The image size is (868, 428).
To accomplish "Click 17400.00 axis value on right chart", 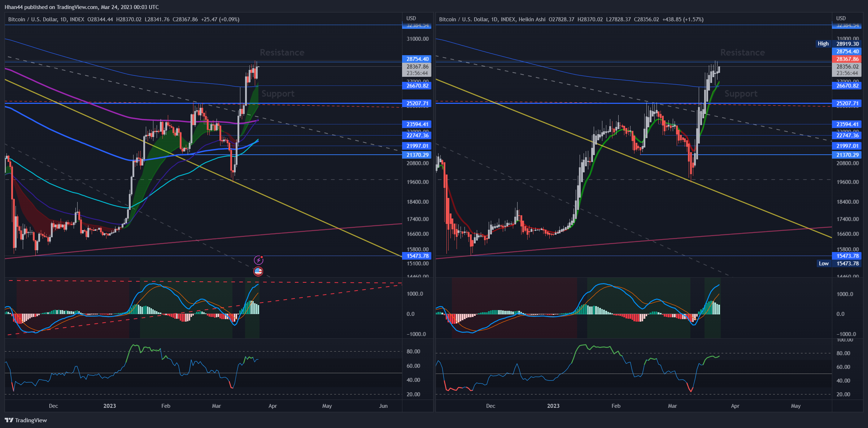I will click(x=847, y=219).
